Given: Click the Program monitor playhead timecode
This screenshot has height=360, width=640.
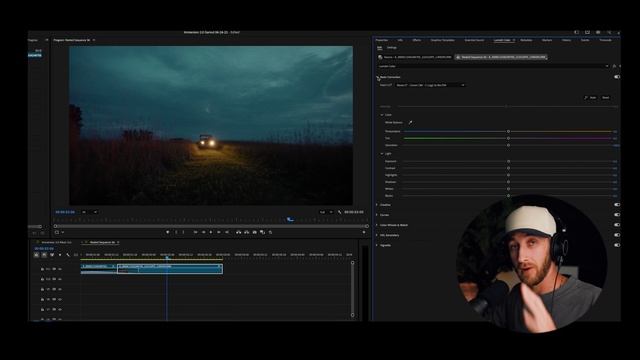Looking at the screenshot, I should 65,212.
